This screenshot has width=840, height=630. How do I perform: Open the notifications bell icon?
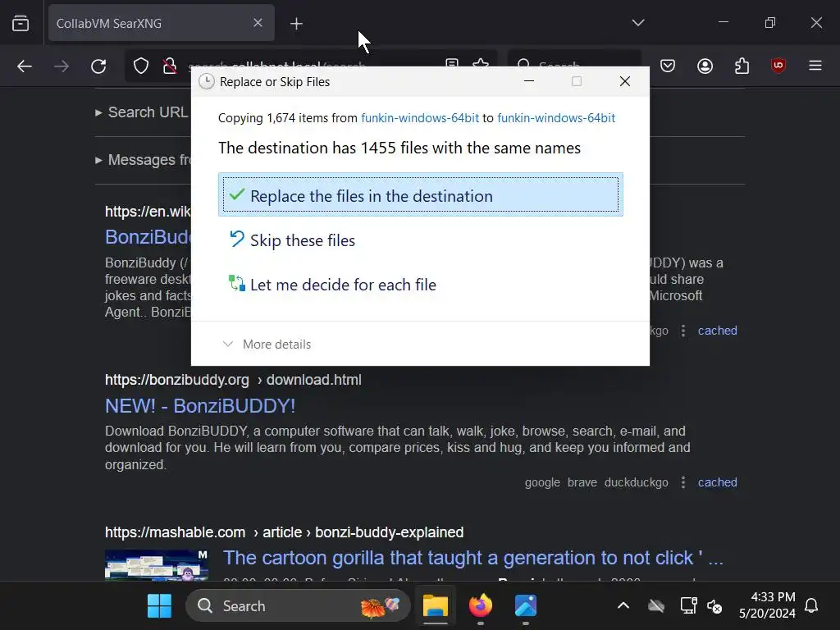(x=811, y=606)
